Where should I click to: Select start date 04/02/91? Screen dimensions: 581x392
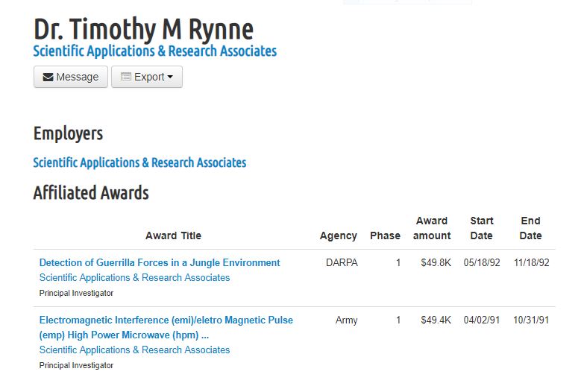pyautogui.click(x=482, y=320)
